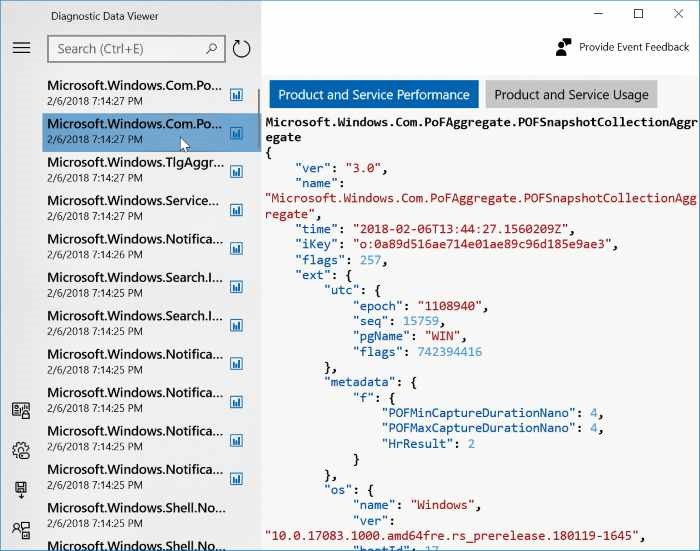Select the Microsoft.Windows.Service event entry
The image size is (700, 551).
[x=134, y=208]
